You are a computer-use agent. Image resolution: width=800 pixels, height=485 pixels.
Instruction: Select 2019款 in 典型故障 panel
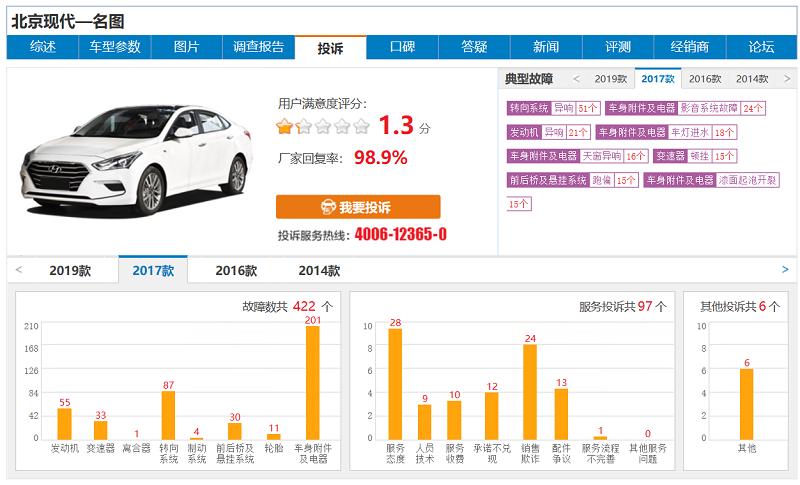(x=611, y=79)
